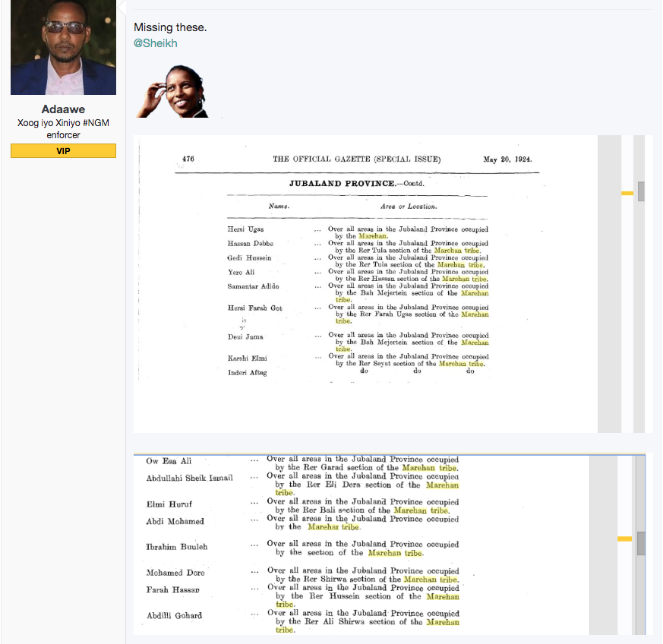Click the 'Area or Location' column header
This screenshot has height=644, width=663.
coord(408,206)
